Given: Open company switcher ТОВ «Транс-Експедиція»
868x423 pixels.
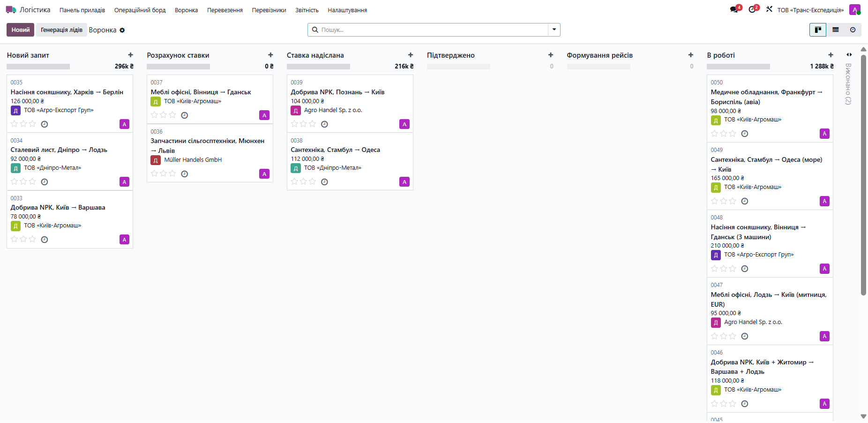Looking at the screenshot, I should pos(810,10).
